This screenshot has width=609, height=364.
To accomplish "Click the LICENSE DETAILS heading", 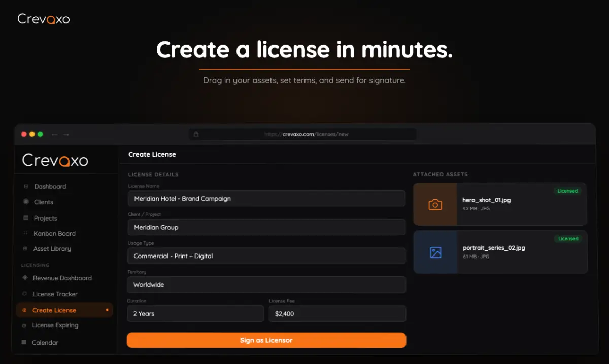I will (153, 174).
